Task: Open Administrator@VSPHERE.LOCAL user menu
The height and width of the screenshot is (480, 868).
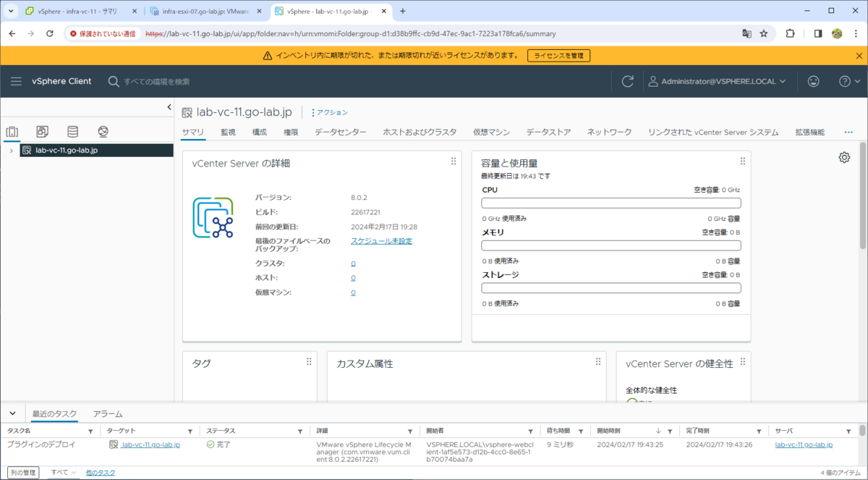Action: [717, 81]
